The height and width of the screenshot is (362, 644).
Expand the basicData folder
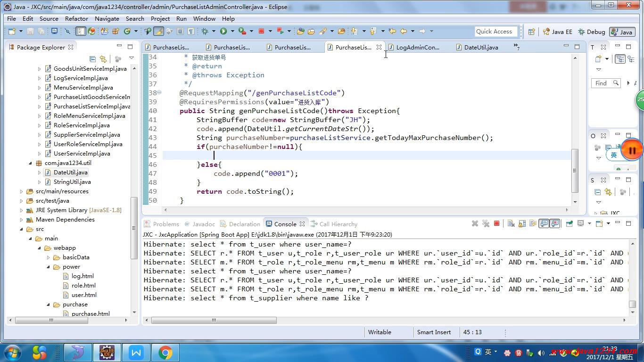click(x=48, y=257)
